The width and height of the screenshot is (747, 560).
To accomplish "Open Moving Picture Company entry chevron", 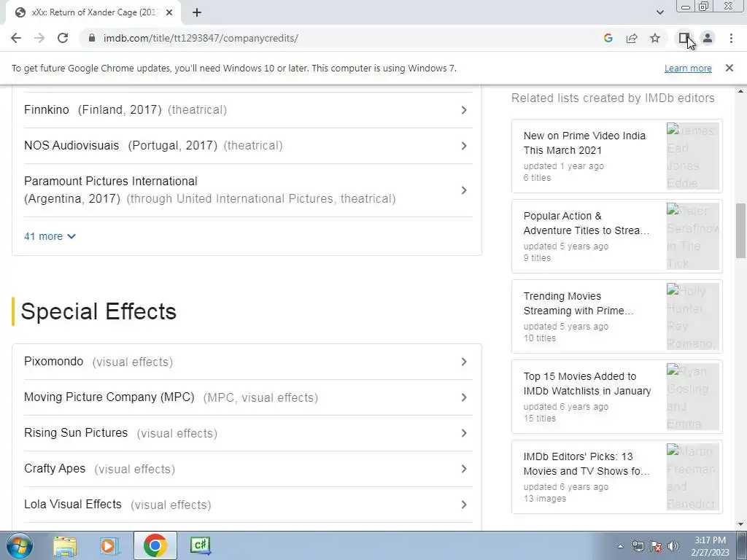I will coord(463,397).
